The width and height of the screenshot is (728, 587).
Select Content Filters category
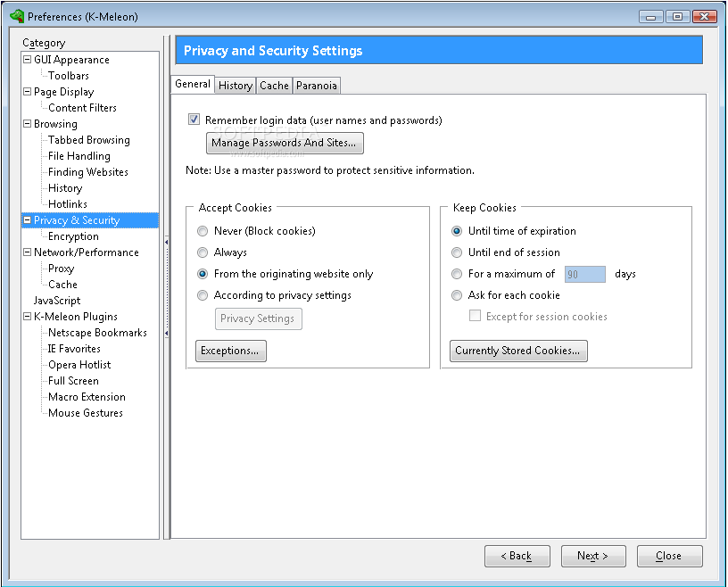click(82, 107)
